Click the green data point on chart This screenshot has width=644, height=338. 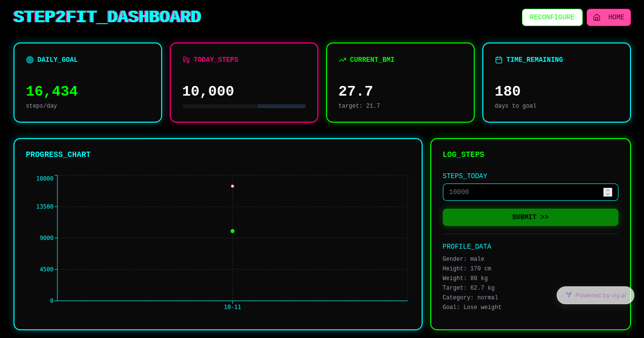pyautogui.click(x=233, y=231)
